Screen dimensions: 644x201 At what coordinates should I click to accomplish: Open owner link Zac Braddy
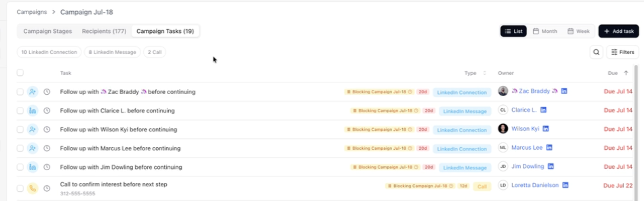534,91
